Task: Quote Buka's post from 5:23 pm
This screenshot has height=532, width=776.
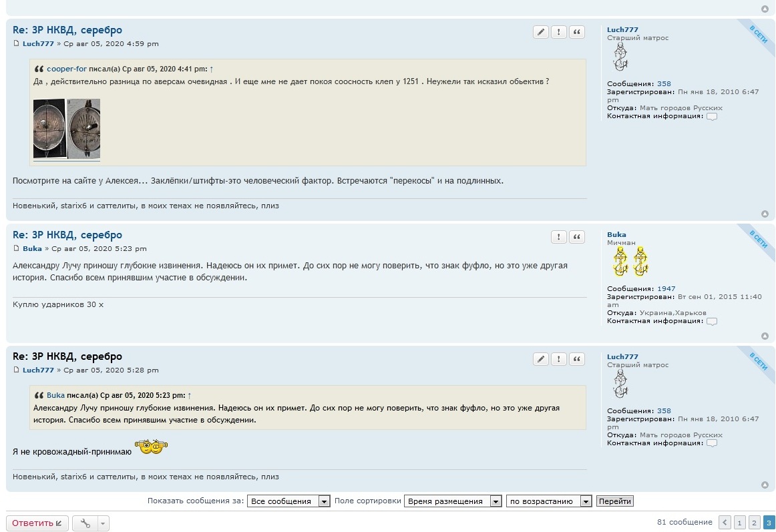Action: pyautogui.click(x=576, y=237)
